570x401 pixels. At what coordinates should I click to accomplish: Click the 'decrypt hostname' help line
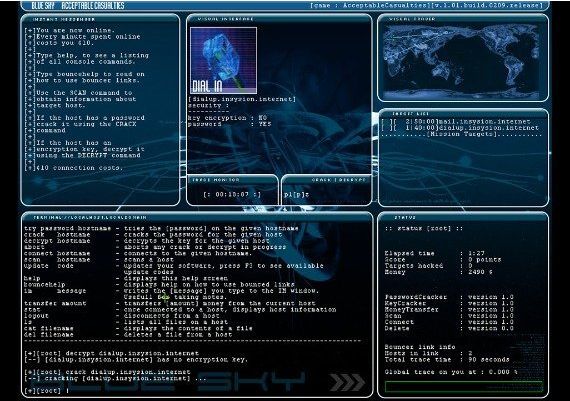pyautogui.click(x=147, y=241)
